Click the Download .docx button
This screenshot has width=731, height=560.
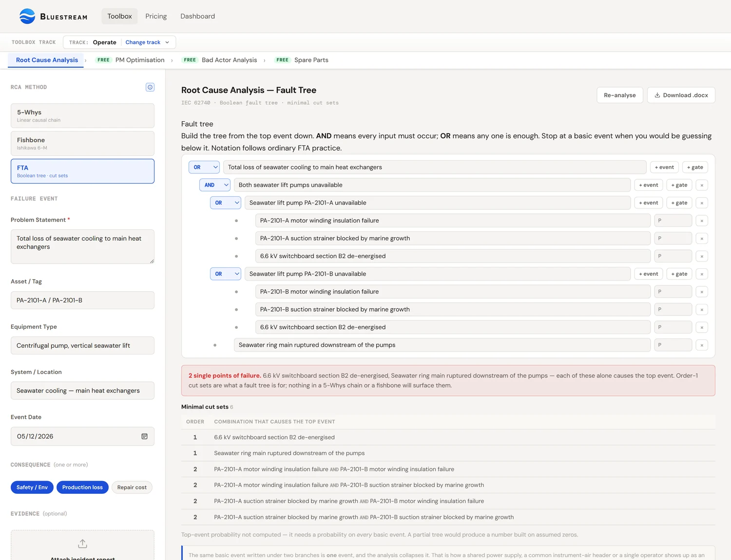(681, 95)
